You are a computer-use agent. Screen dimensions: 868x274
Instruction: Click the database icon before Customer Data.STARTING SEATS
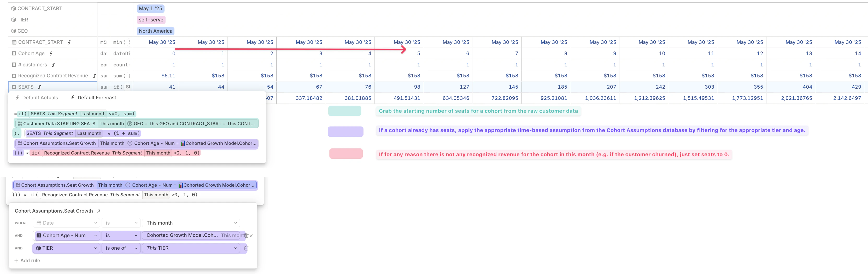click(20, 124)
